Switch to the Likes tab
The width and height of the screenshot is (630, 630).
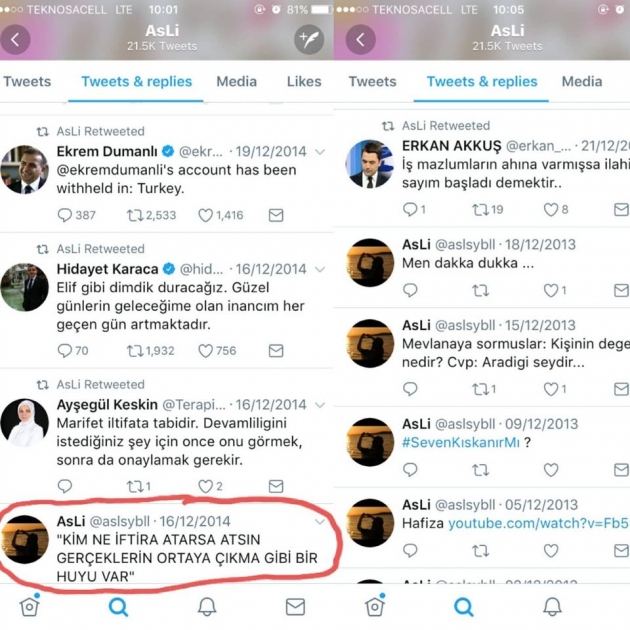click(304, 82)
